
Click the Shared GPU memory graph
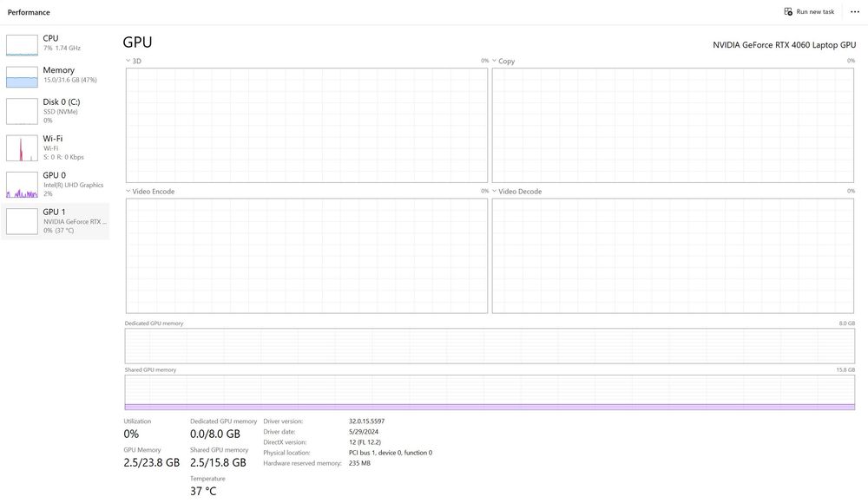click(x=490, y=392)
